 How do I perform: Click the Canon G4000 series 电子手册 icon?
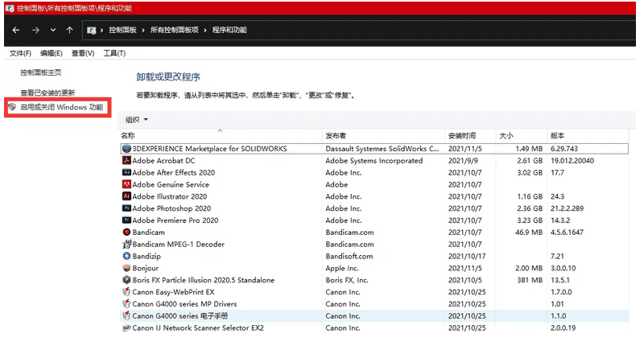[126, 315]
